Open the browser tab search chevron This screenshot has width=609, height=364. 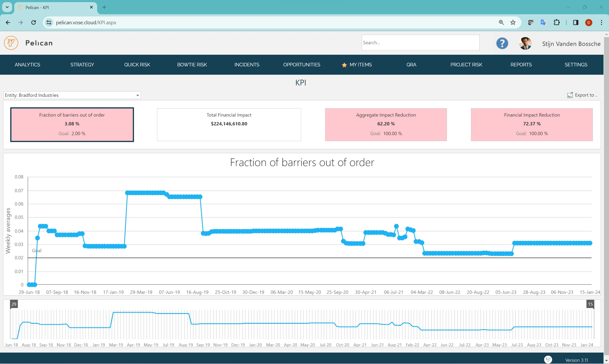7,7
